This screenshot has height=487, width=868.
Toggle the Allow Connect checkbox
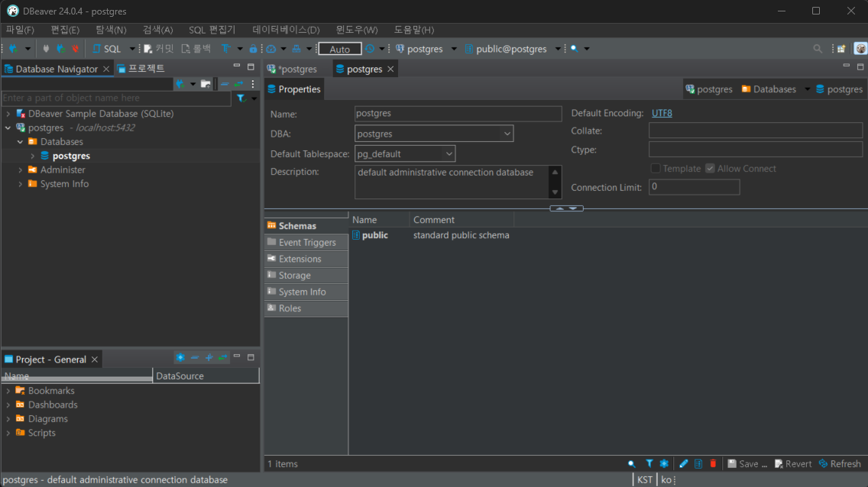click(x=710, y=169)
